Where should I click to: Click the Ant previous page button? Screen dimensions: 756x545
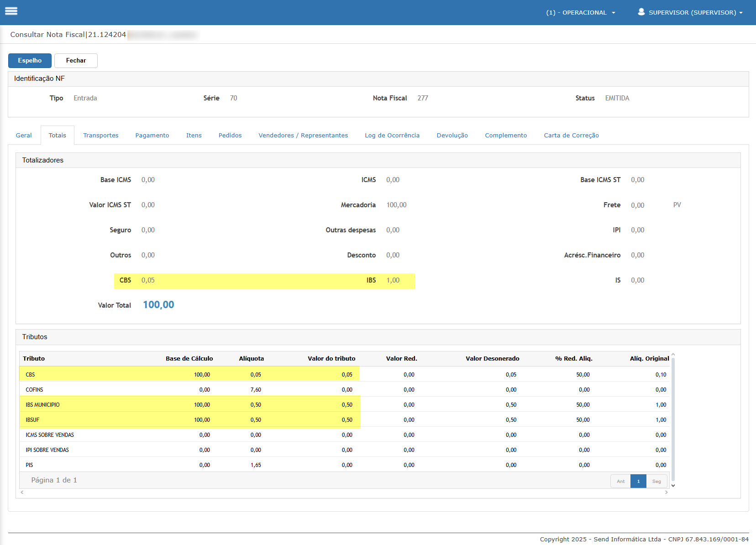pos(620,481)
